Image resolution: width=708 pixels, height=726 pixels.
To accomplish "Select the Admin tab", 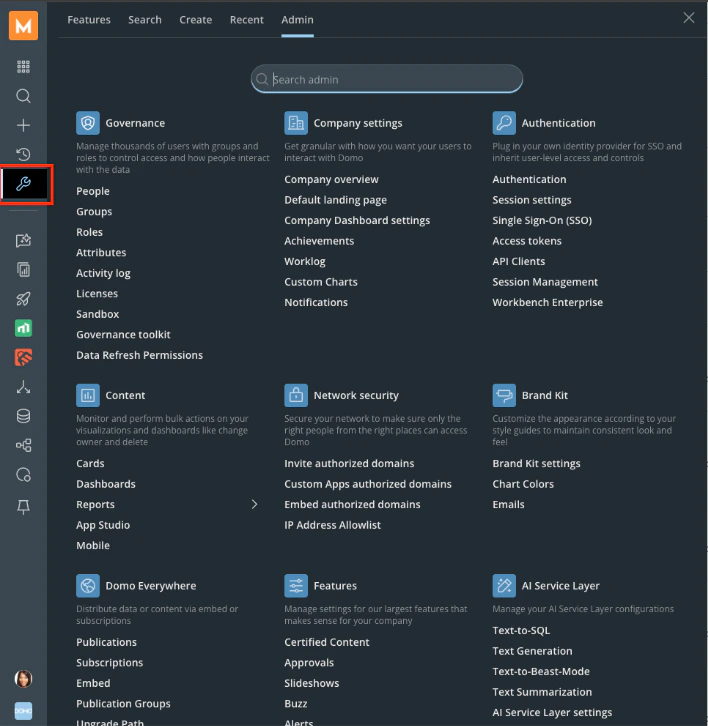I will (297, 20).
